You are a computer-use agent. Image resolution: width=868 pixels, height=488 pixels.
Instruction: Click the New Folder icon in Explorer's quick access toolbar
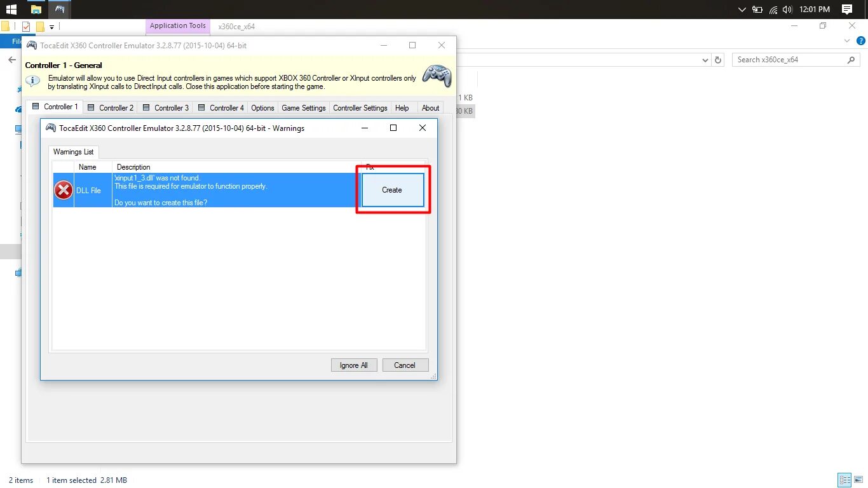pyautogui.click(x=40, y=27)
